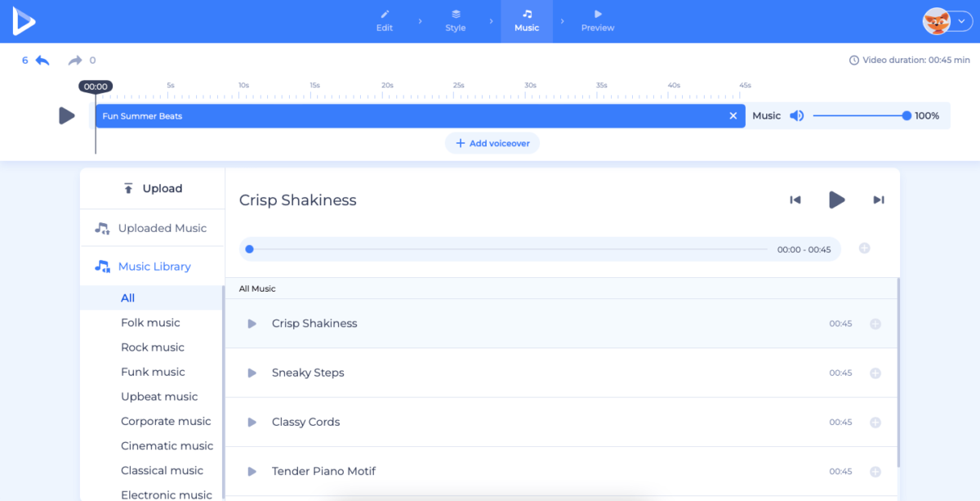Preview the Classy Cords track
Viewport: 980px width, 501px height.
click(252, 423)
